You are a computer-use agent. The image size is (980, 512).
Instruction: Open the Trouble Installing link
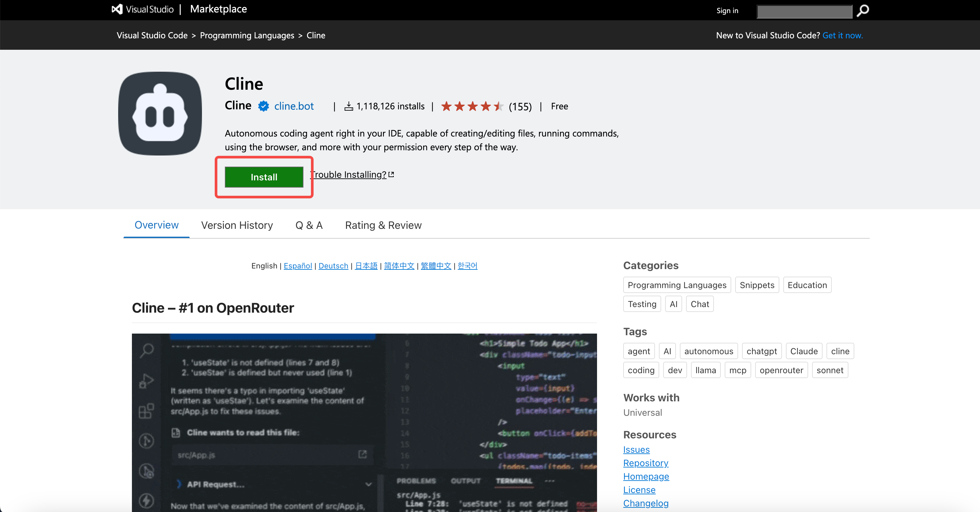[x=349, y=174]
